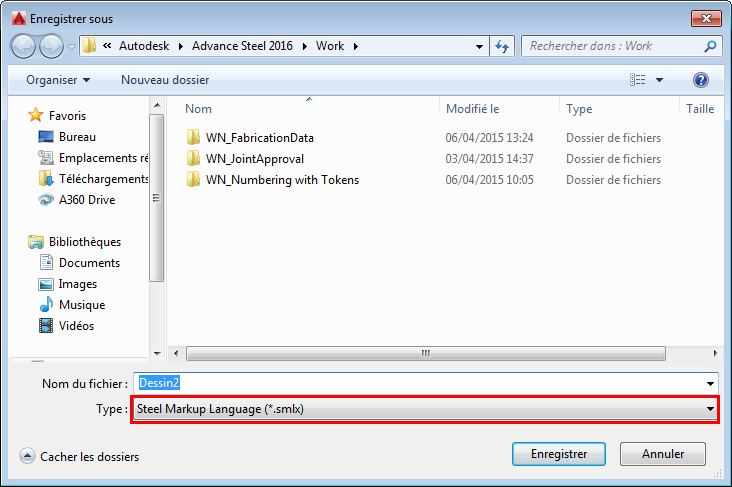Open A360 Drive in navigation pane
Image resolution: width=732 pixels, height=487 pixels.
pos(87,200)
